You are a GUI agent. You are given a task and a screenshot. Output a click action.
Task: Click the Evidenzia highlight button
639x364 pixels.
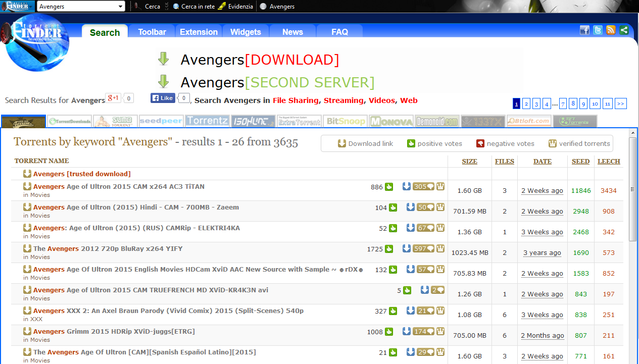click(x=236, y=7)
